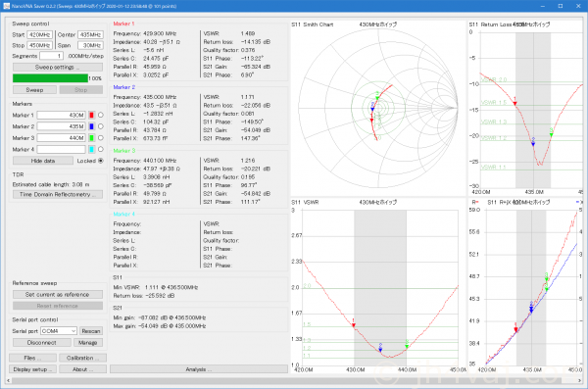The image size is (588, 389).
Task: Click the Hide data button
Action: (x=43, y=161)
